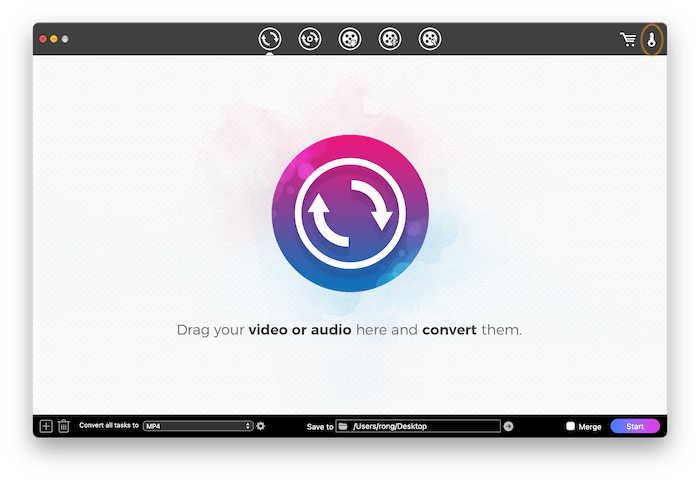Viewport: 700px width, 481px height.
Task: Click the /Users/rong/Desktop path field
Action: tap(422, 426)
